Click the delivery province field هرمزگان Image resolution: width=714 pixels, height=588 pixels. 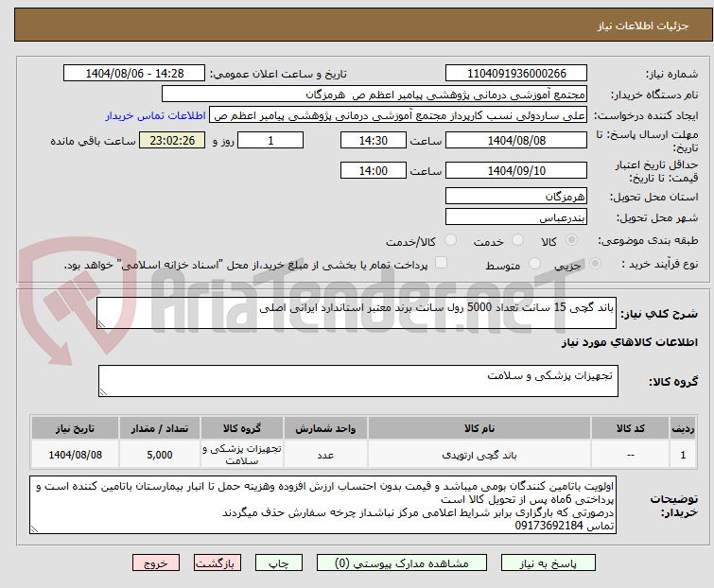(x=516, y=196)
